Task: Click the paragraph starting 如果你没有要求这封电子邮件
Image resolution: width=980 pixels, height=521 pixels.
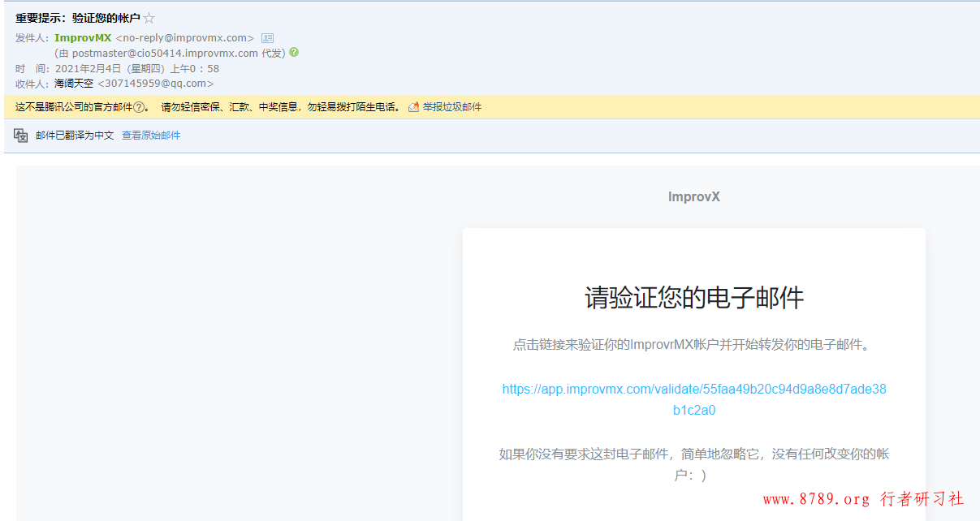Action: tap(694, 464)
